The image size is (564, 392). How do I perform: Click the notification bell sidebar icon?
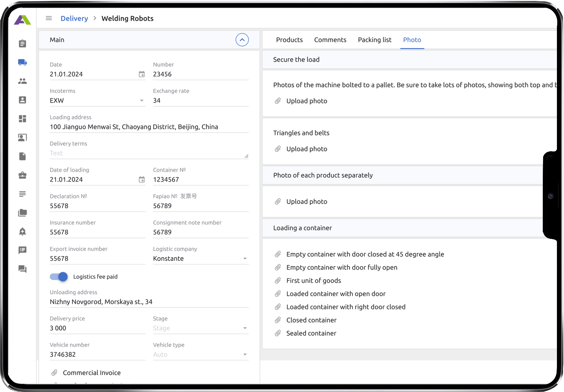(23, 232)
